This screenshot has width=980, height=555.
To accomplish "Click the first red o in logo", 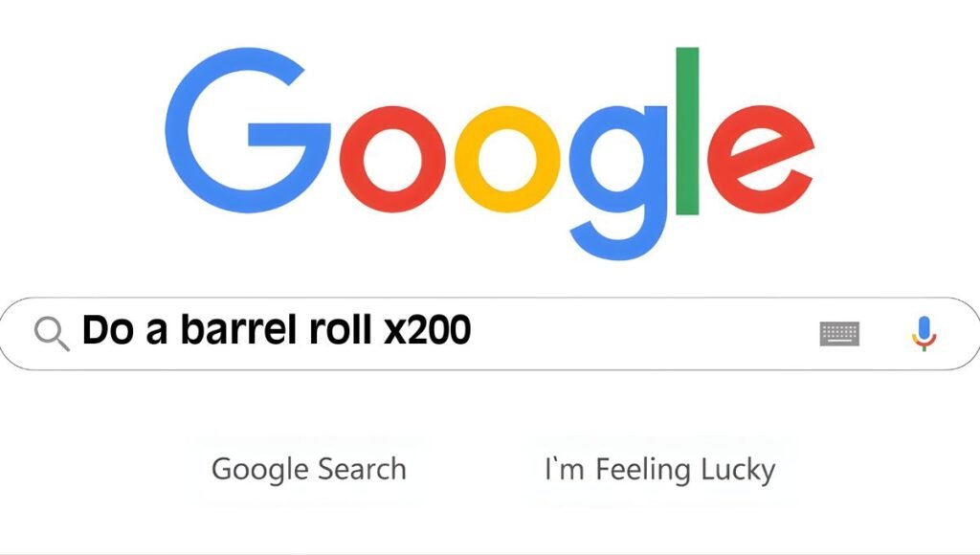I will (393, 160).
